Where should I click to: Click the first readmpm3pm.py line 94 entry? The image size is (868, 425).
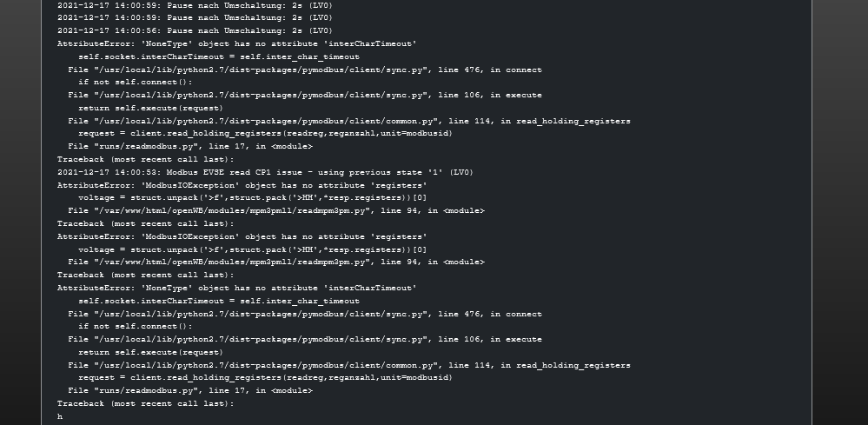point(275,210)
